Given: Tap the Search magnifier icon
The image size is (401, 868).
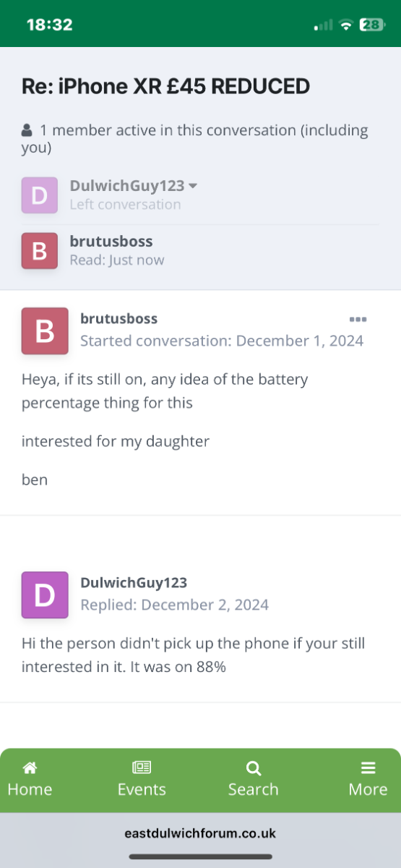Looking at the screenshot, I should point(254,768).
